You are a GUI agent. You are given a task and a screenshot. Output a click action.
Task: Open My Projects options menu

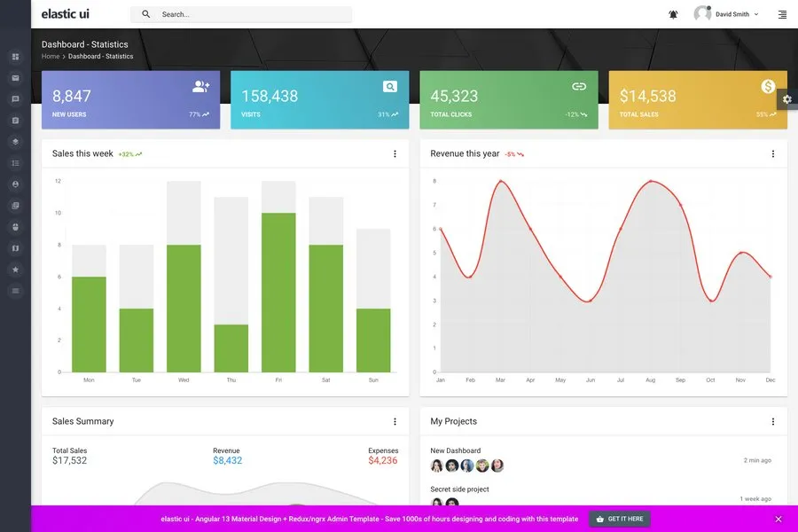tap(772, 422)
